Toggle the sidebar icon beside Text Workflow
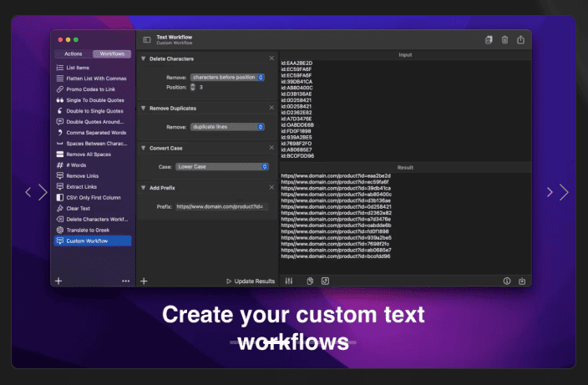Screen dimensions: 588x385 pyautogui.click(x=147, y=39)
